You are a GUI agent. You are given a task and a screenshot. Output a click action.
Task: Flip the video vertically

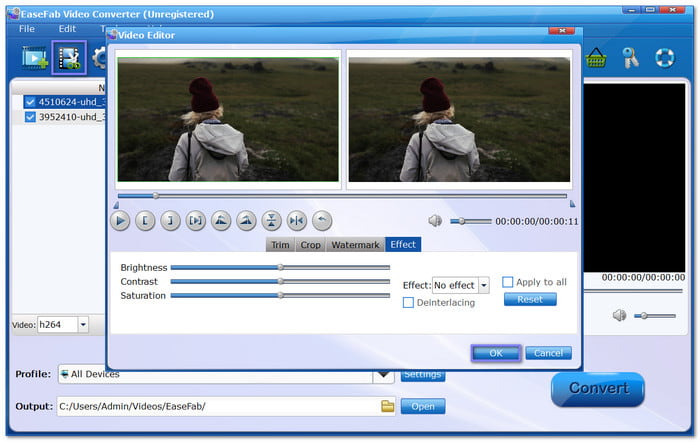(x=271, y=221)
